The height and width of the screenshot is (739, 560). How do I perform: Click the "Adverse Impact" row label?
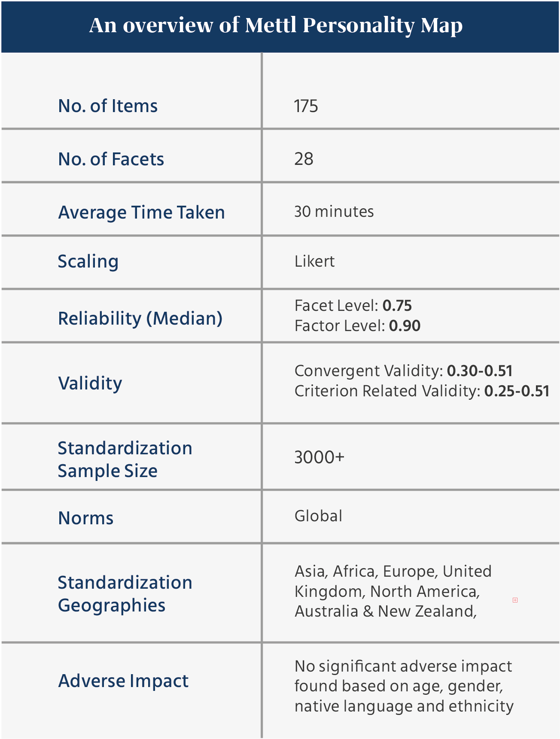pyautogui.click(x=123, y=681)
